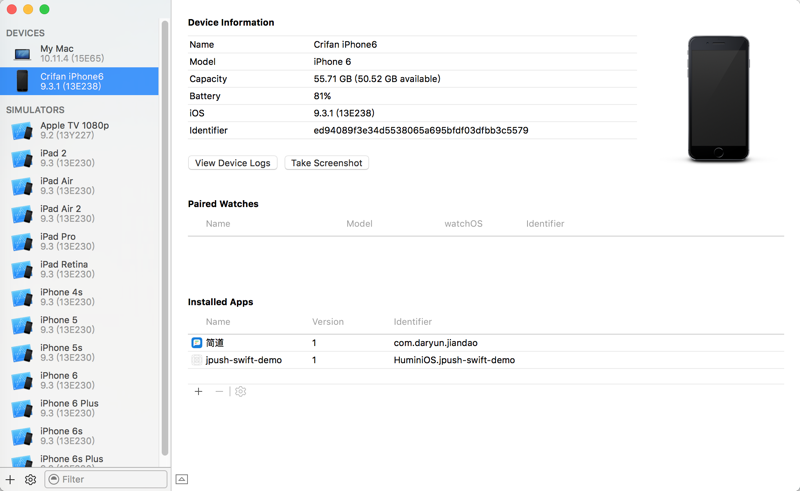Image resolution: width=800 pixels, height=491 pixels.
Task: Select the Apple TV 1080p simulator icon
Action: (x=22, y=131)
